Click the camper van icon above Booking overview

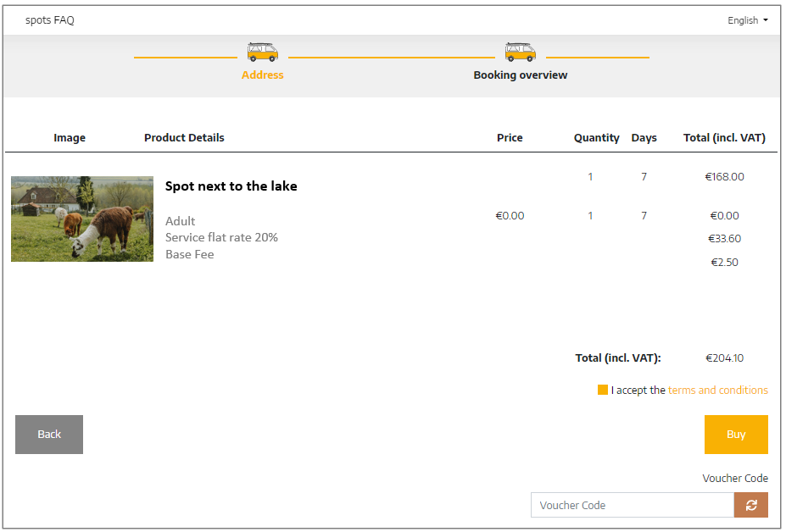point(521,52)
